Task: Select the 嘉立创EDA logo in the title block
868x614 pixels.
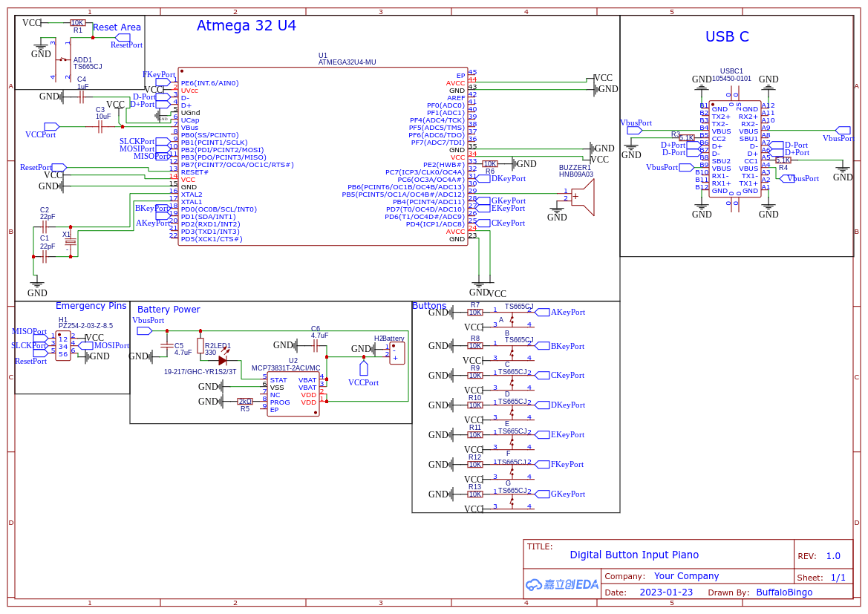Action: [561, 584]
